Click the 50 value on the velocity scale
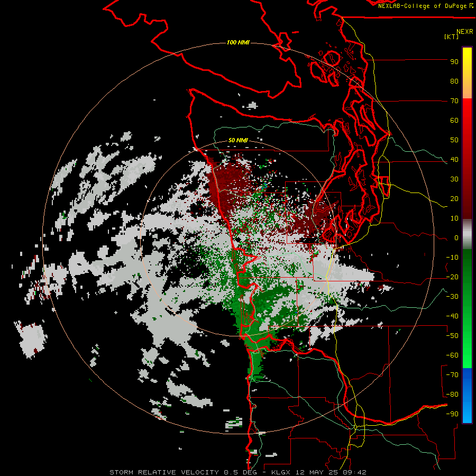The image size is (476, 476). 454,140
